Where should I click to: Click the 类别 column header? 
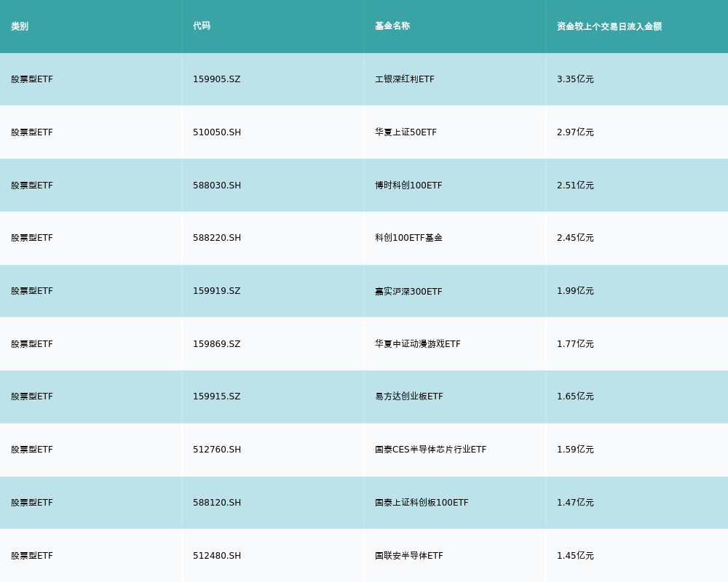pyautogui.click(x=20, y=26)
